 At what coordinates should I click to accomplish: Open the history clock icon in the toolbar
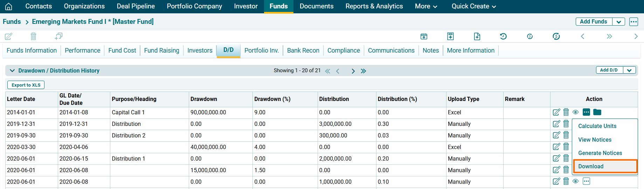(503, 36)
